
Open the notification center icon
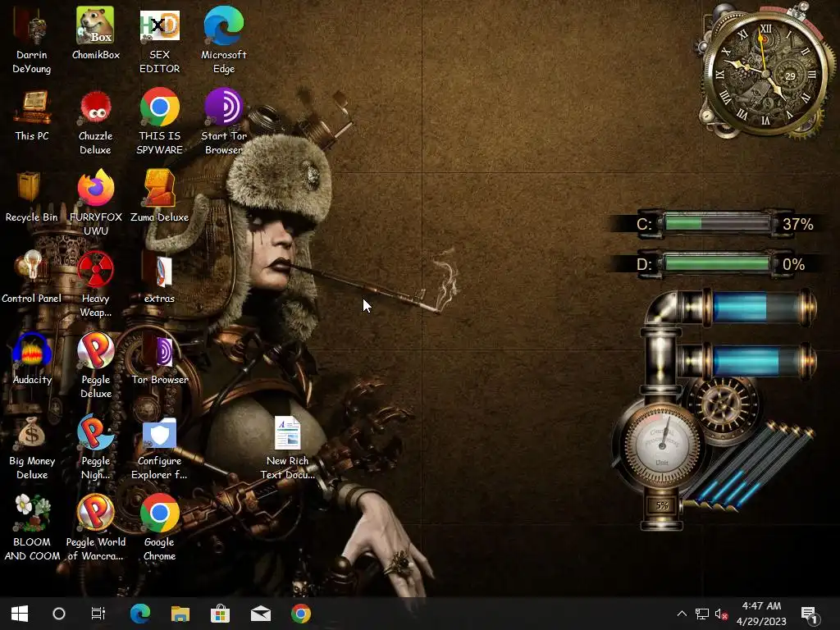[809, 614]
